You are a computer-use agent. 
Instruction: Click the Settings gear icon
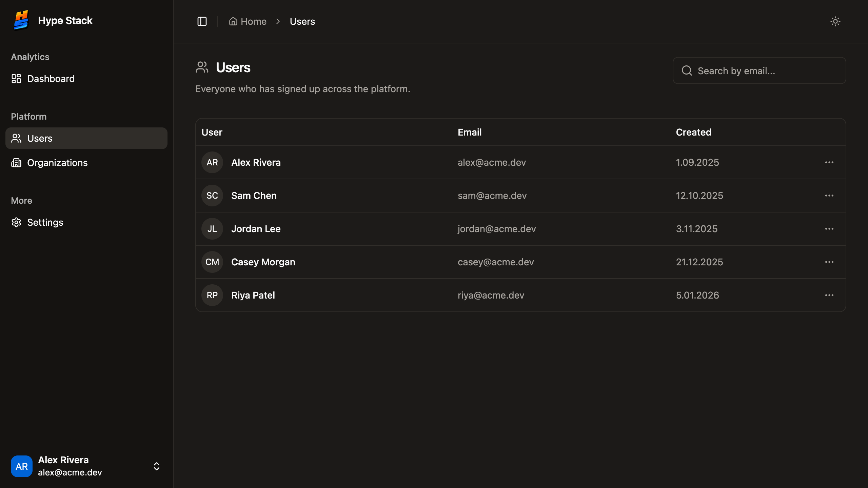click(16, 222)
